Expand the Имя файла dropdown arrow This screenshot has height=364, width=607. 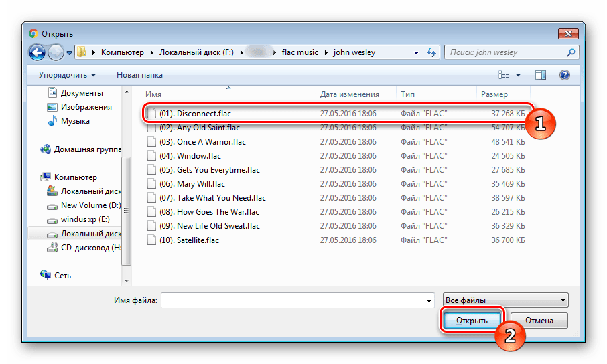coord(429,300)
